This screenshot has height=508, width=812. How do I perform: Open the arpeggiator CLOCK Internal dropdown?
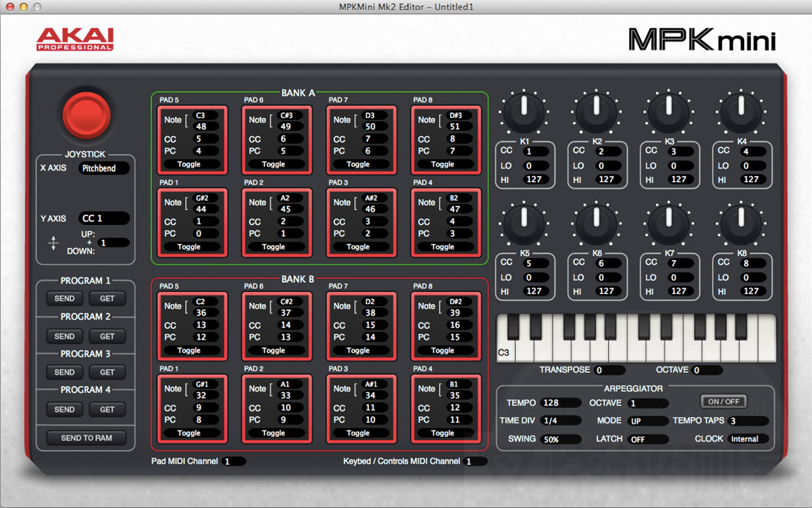coord(748,439)
